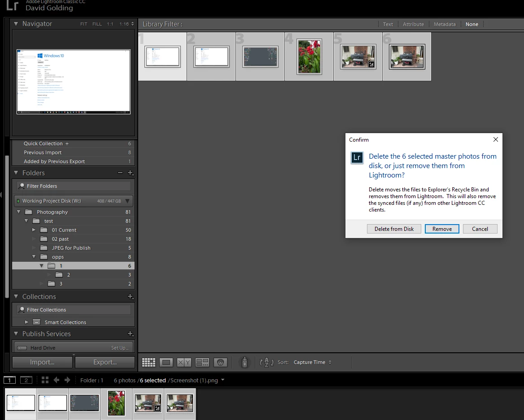Screen dimensions: 524x420
Task: Select red flowers thumbnail in filmstrip
Action: pyautogui.click(x=116, y=403)
